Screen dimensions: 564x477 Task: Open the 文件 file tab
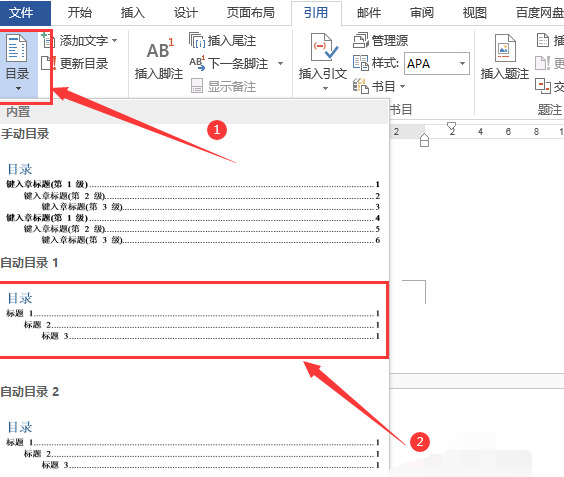pyautogui.click(x=21, y=13)
